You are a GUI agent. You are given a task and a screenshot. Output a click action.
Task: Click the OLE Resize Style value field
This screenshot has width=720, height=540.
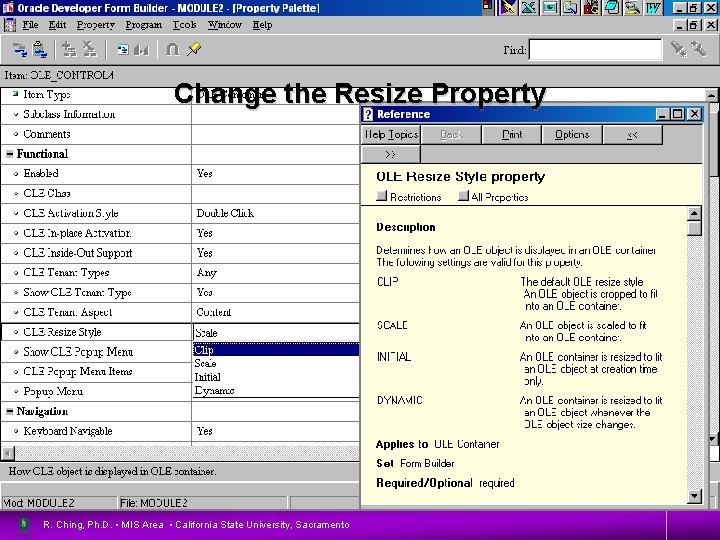coord(276,332)
